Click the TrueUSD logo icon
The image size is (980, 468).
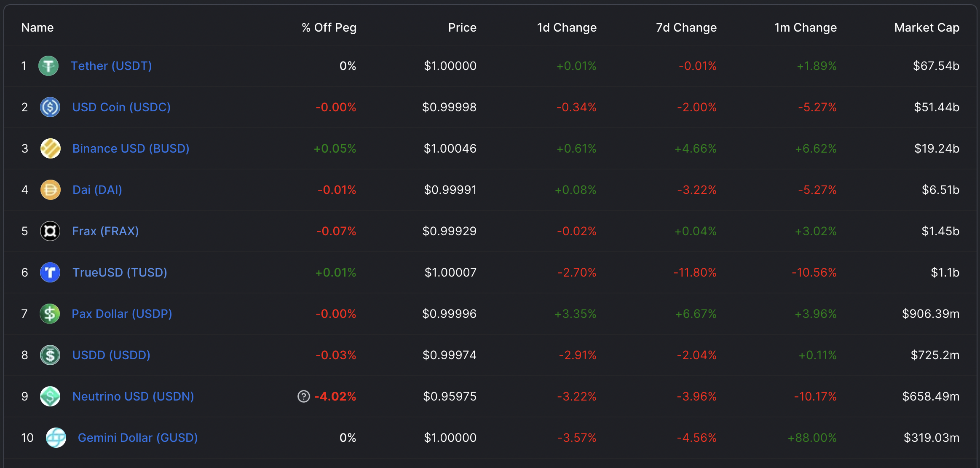(50, 272)
